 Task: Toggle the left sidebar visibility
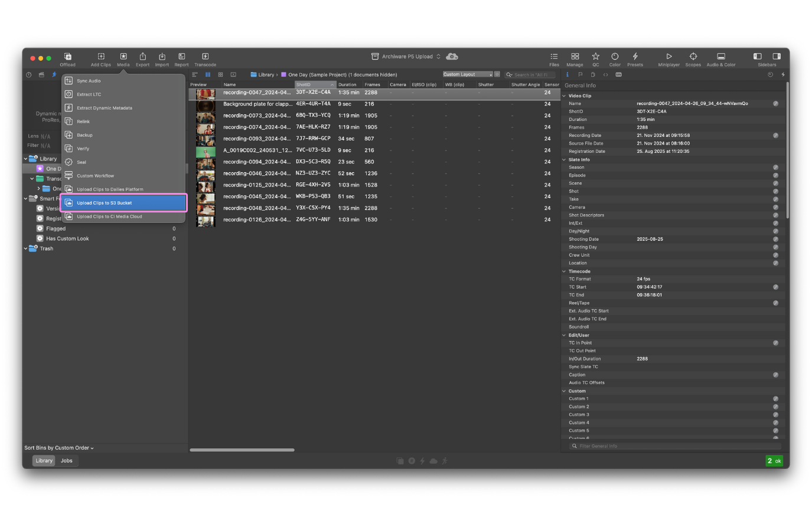(x=758, y=57)
